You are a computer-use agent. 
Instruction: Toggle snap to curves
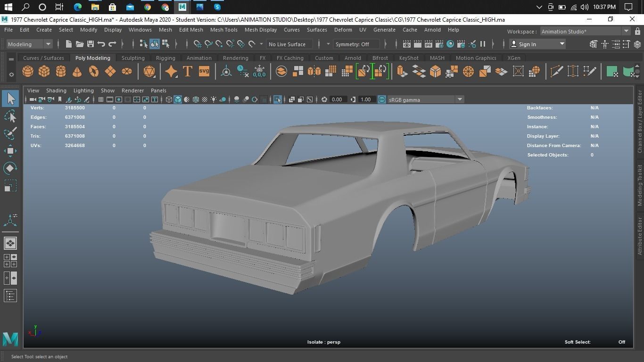pos(208,44)
